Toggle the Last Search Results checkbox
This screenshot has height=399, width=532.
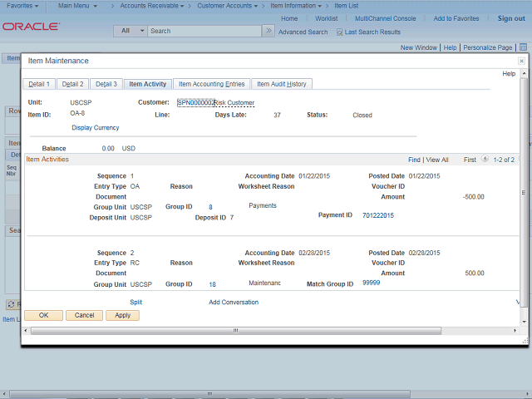339,32
